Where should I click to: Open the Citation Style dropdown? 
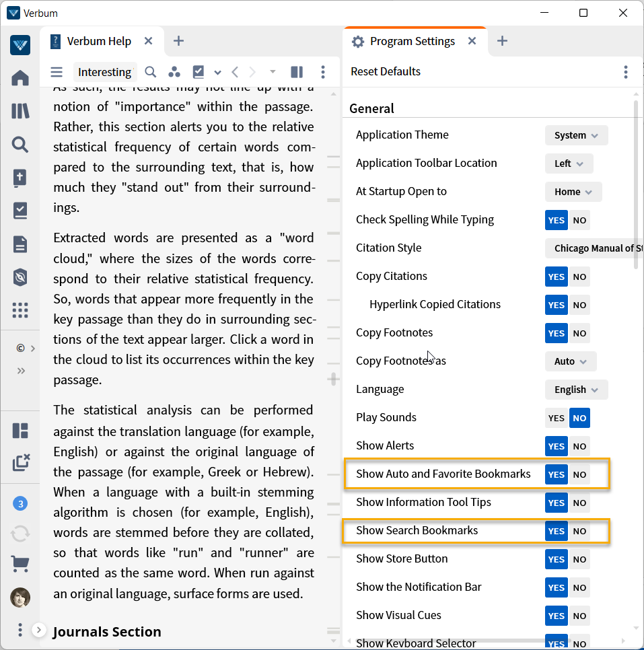tap(594, 248)
